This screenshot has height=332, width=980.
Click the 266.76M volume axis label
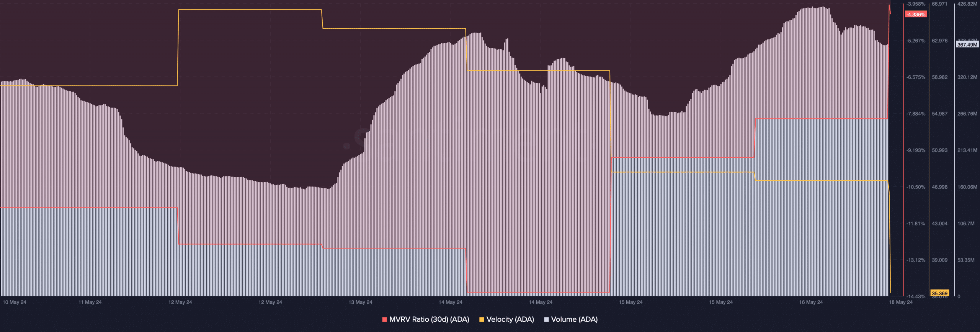(x=967, y=114)
